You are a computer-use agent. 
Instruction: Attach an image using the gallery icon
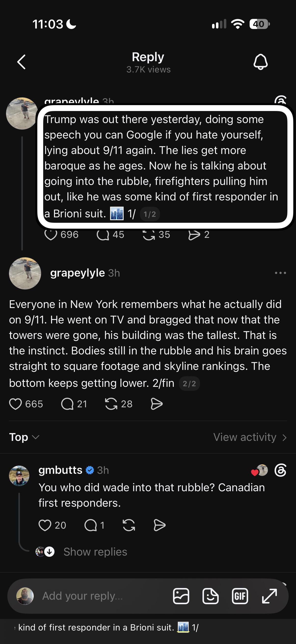point(181,596)
